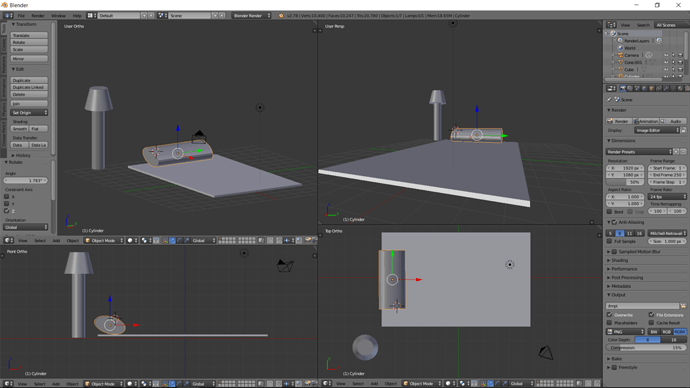The height and width of the screenshot is (388, 690).
Task: Click the viewport shading sphere icon in top-left header
Action: [x=130, y=241]
